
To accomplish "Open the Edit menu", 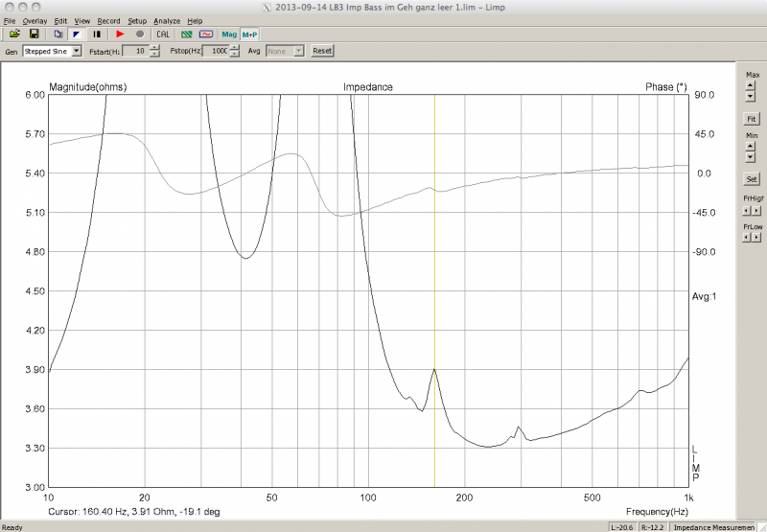I will (60, 21).
